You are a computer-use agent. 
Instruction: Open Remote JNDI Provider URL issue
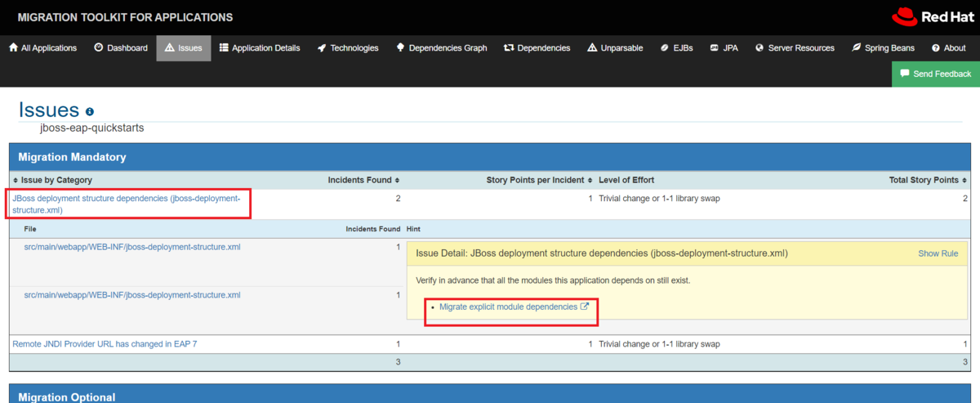105,344
